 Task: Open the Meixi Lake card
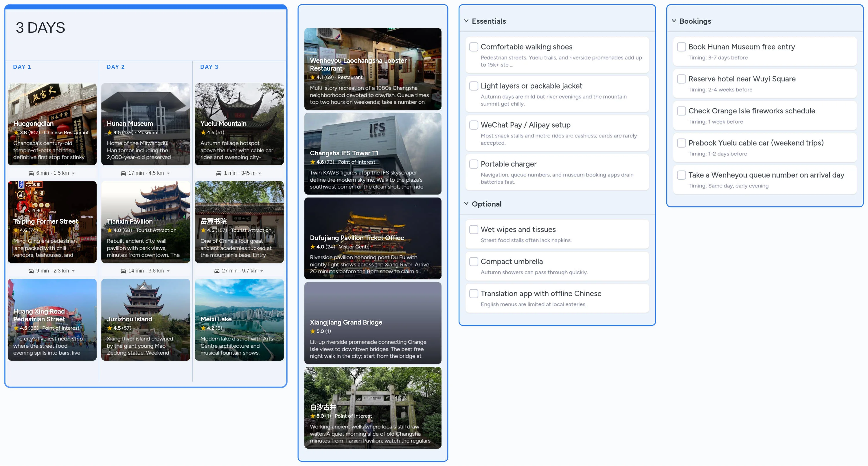[x=239, y=320]
